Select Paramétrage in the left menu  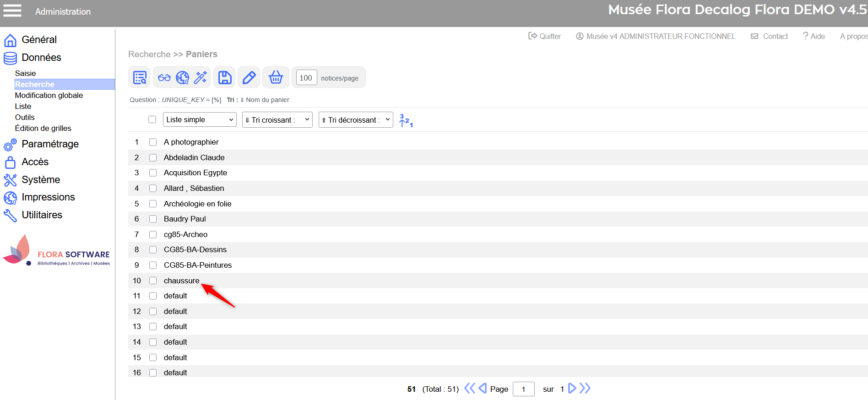point(50,144)
